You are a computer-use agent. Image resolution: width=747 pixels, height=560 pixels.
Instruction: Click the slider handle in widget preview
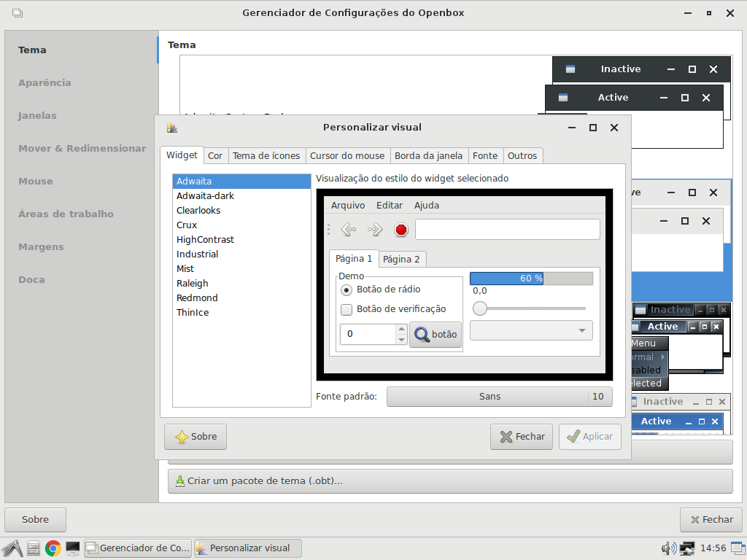point(480,308)
